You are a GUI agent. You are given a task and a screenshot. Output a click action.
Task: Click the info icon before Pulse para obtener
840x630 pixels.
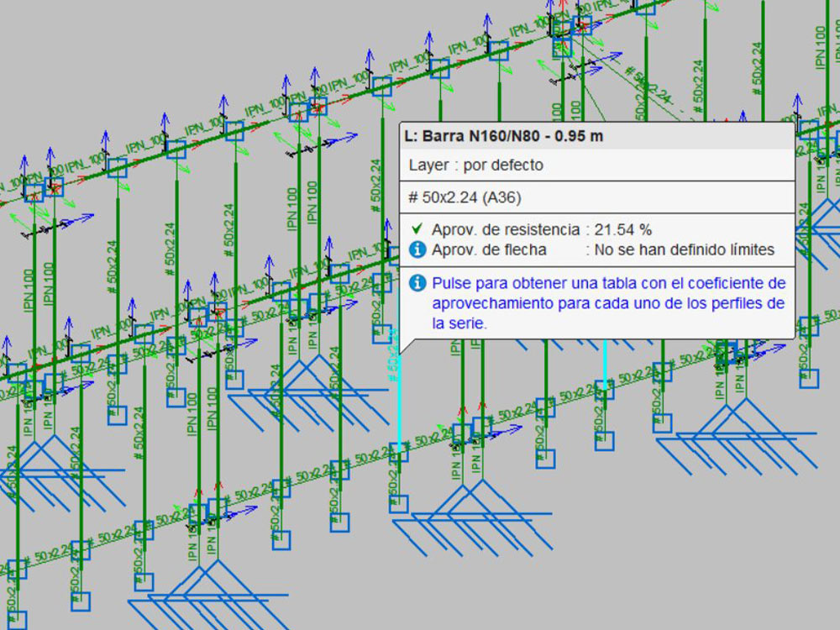point(417,283)
